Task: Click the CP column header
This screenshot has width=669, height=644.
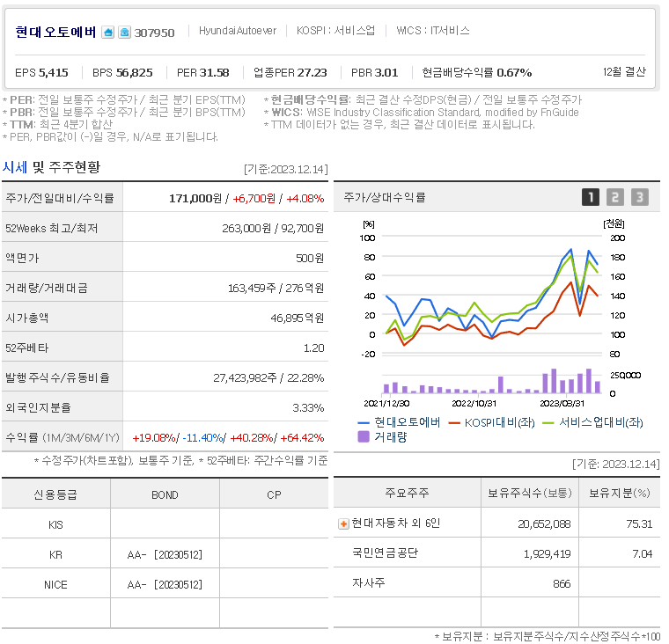Action: click(274, 495)
